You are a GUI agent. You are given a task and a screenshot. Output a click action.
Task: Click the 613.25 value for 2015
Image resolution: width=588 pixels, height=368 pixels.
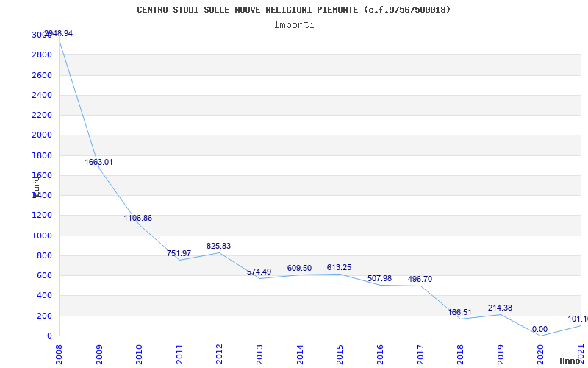pyautogui.click(x=339, y=267)
